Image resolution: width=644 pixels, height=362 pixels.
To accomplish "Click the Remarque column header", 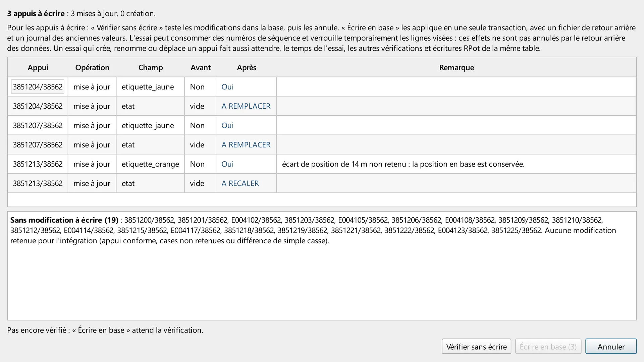I will click(457, 67).
